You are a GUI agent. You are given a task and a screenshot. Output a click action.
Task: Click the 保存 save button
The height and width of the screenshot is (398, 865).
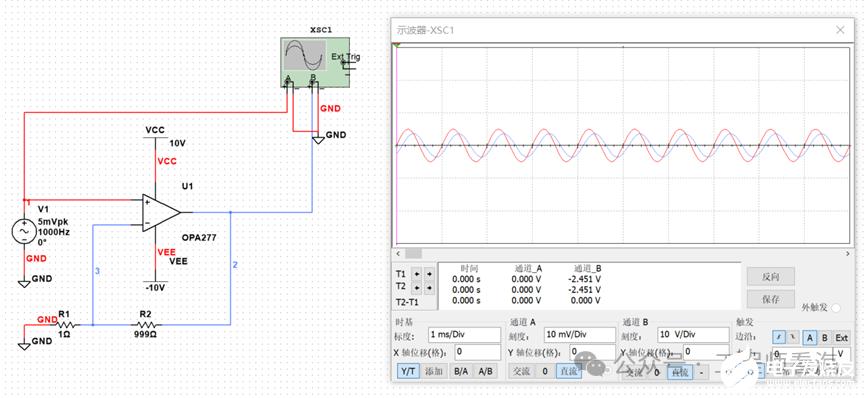[771, 300]
